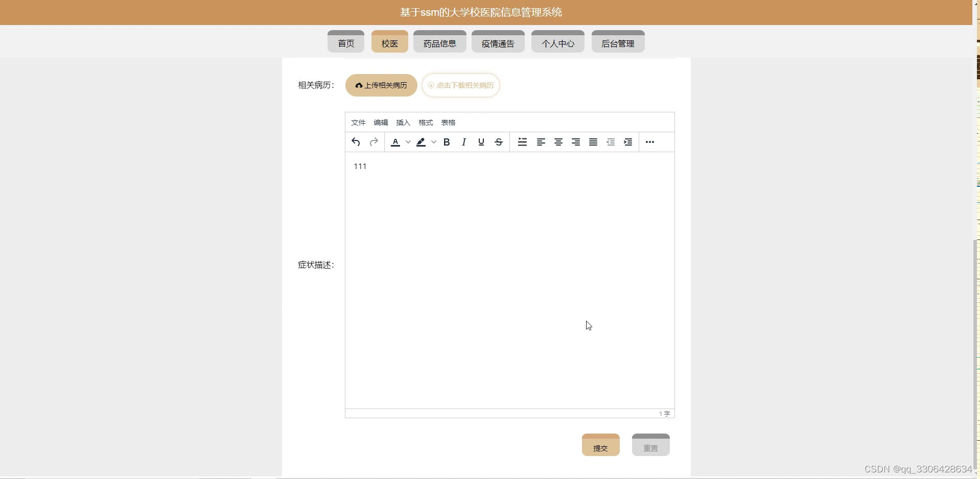Screen dimensions: 980x479
Task: Click the redo icon in editor toolbar
Action: pos(374,142)
